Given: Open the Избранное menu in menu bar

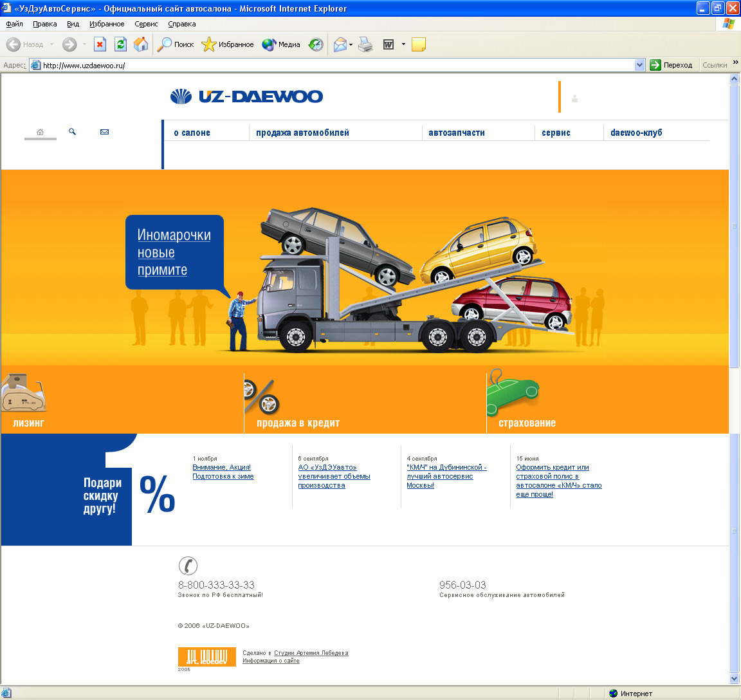Looking at the screenshot, I should click(107, 24).
